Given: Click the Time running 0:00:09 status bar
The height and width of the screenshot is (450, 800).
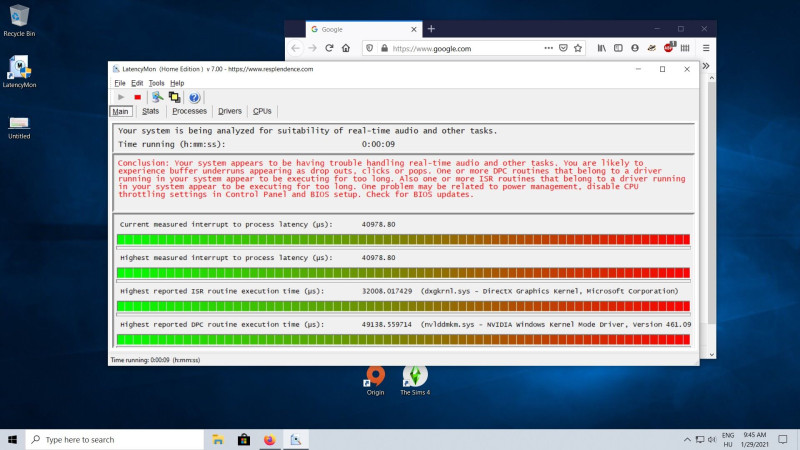Looking at the screenshot, I should 155,360.
